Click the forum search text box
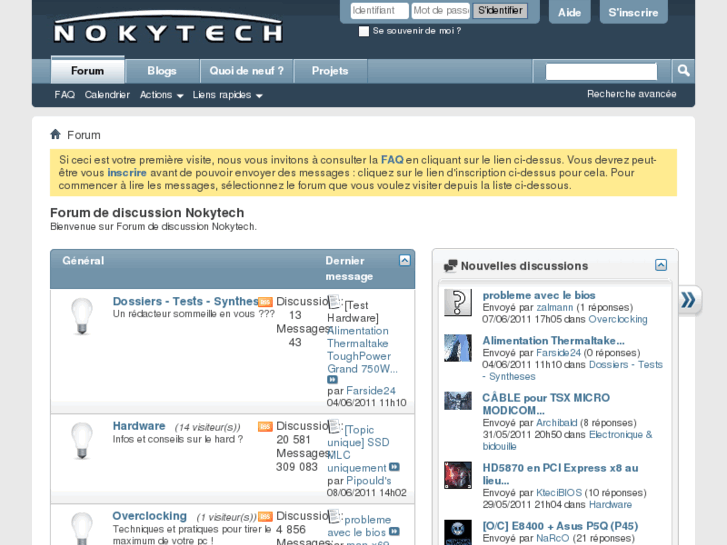The height and width of the screenshot is (545, 727). 601,71
